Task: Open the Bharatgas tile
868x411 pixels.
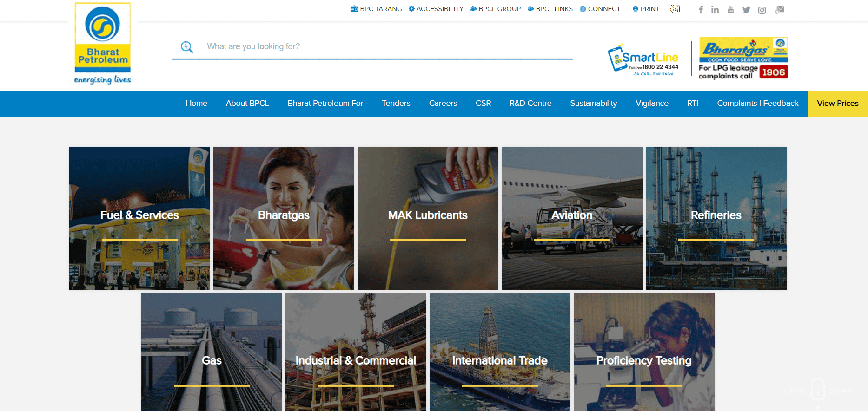Action: (284, 218)
